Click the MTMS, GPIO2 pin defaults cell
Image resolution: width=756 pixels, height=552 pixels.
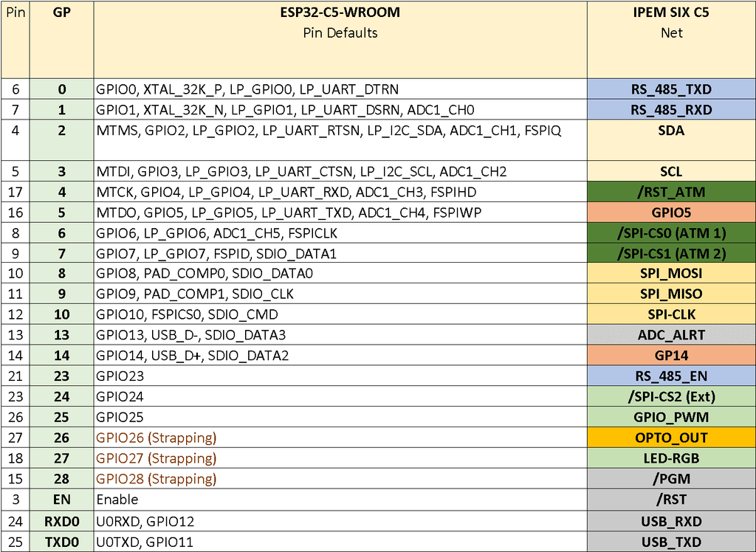[340, 140]
